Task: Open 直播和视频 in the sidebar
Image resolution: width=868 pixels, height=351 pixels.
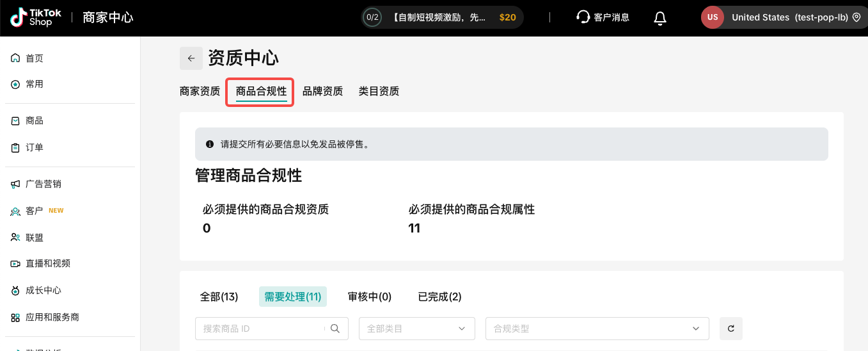Action: point(48,263)
